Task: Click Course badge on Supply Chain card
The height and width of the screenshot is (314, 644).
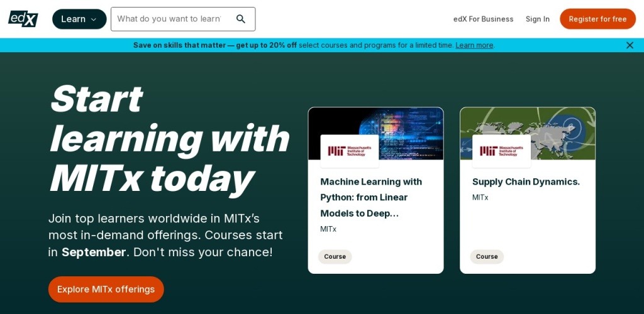Action: click(x=487, y=257)
